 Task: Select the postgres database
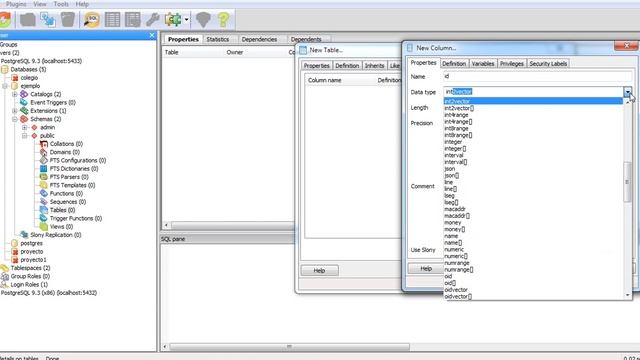tap(31, 243)
